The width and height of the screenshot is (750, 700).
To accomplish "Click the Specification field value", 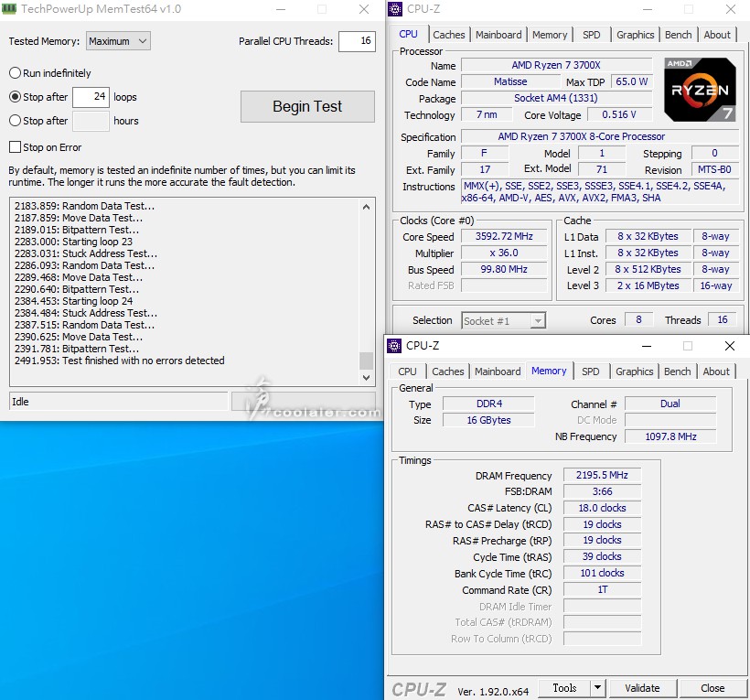I will click(600, 136).
